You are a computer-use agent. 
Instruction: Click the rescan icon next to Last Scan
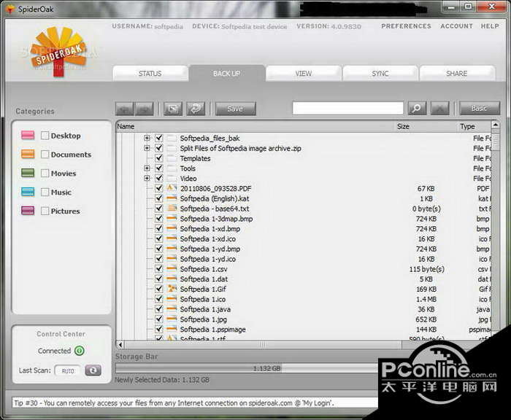tap(93, 370)
